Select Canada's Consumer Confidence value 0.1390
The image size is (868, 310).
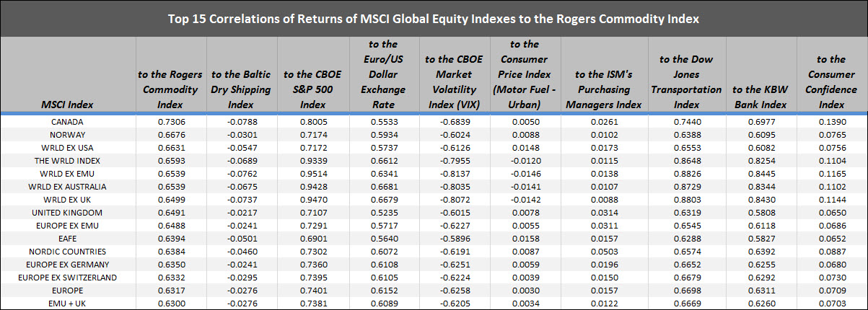[x=830, y=122]
